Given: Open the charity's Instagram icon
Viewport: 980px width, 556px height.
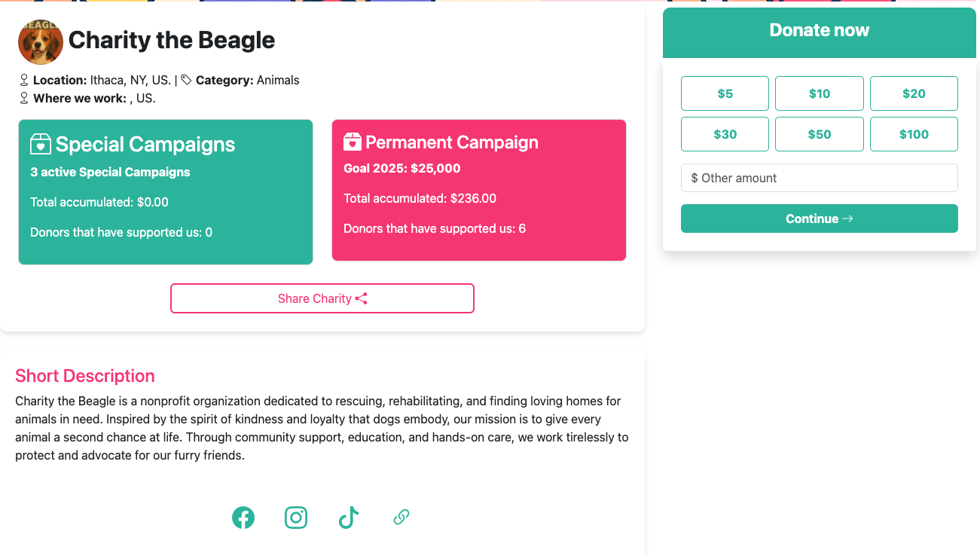Looking at the screenshot, I should [296, 518].
